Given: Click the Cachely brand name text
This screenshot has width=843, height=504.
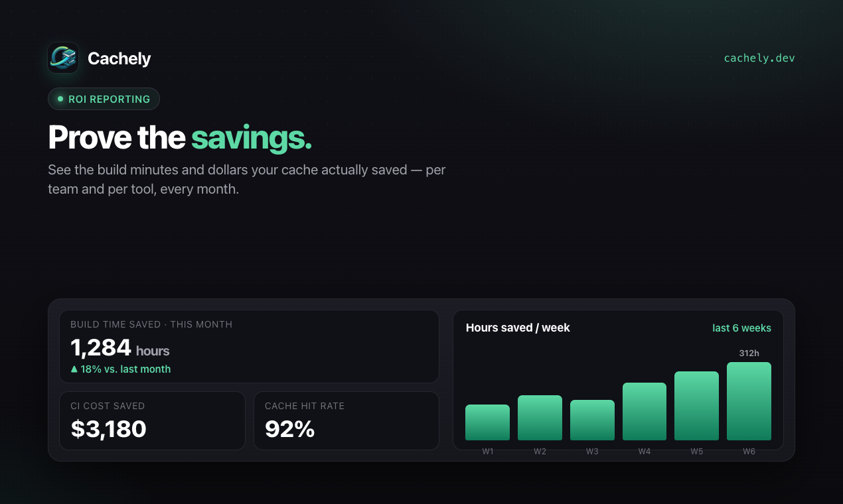Looking at the screenshot, I should tap(119, 58).
